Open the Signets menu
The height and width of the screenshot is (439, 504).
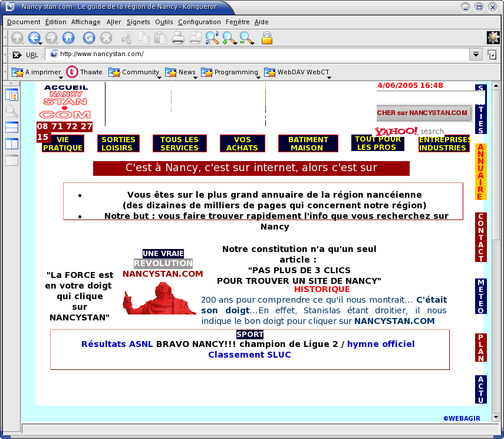(138, 22)
